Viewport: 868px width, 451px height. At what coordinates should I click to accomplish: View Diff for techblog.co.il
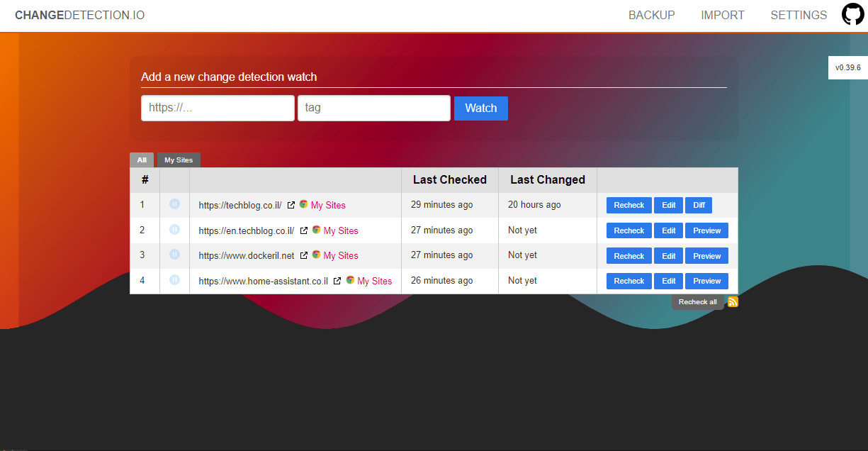[699, 205]
